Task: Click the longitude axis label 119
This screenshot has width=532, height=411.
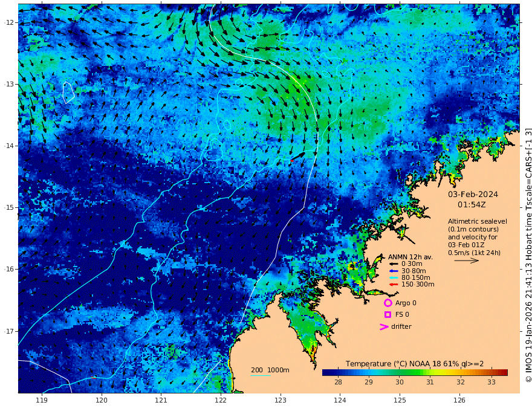Action: (x=42, y=401)
